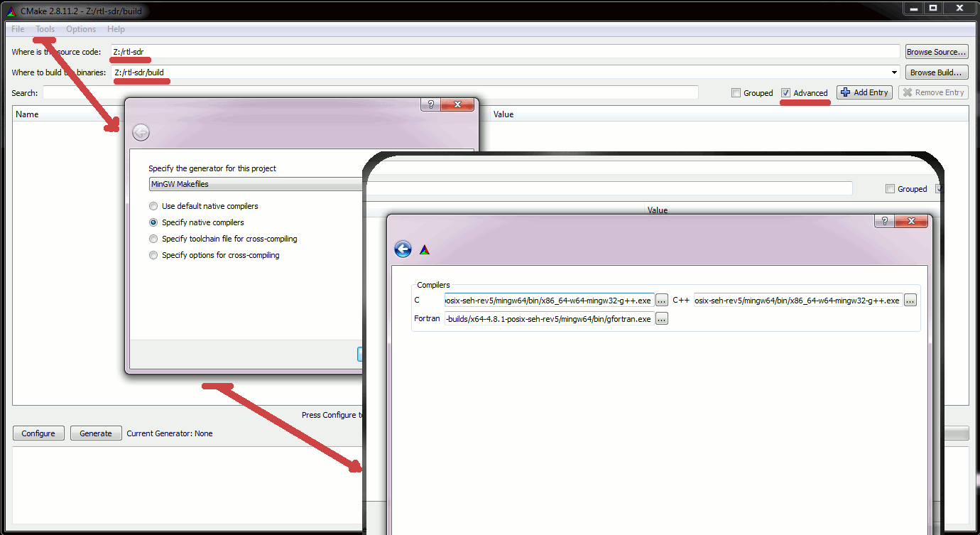The image size is (980, 535).
Task: Toggle the Grouped checkbox in the inset screenshot window
Action: (890, 189)
